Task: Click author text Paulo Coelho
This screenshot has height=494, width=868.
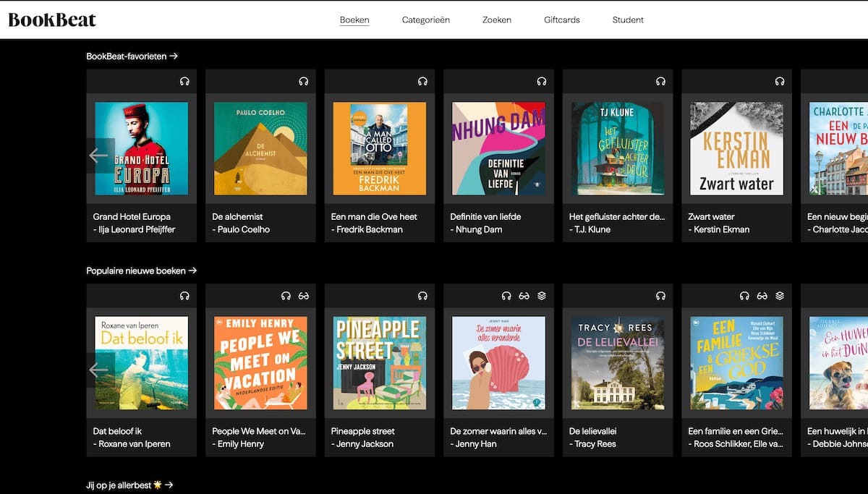Action: click(x=244, y=229)
